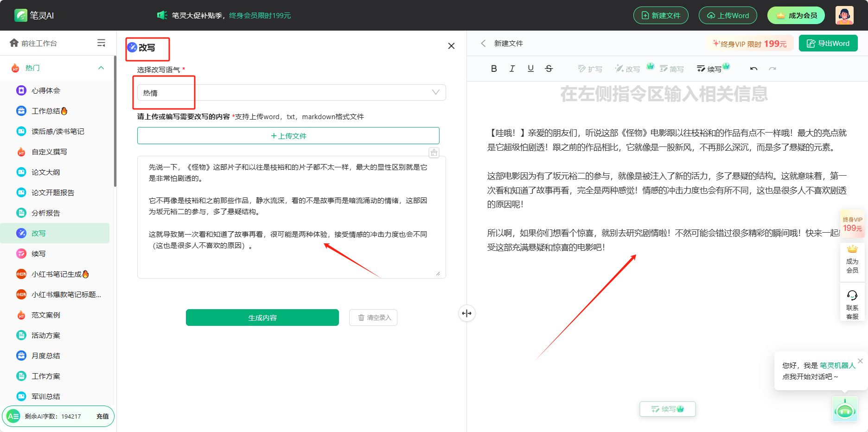Click the redo icon

(x=772, y=69)
